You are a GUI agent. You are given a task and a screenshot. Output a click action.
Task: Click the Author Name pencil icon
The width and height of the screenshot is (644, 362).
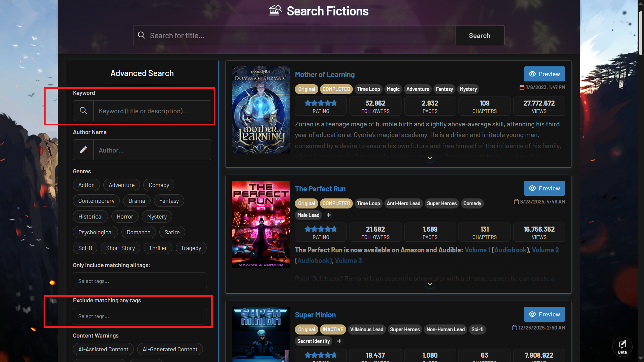pos(83,150)
